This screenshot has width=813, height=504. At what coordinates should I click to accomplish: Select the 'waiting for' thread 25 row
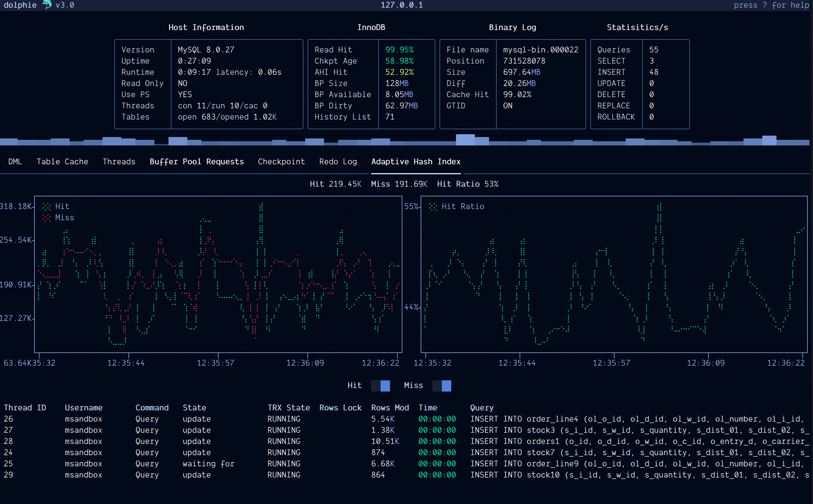[x=133, y=463]
